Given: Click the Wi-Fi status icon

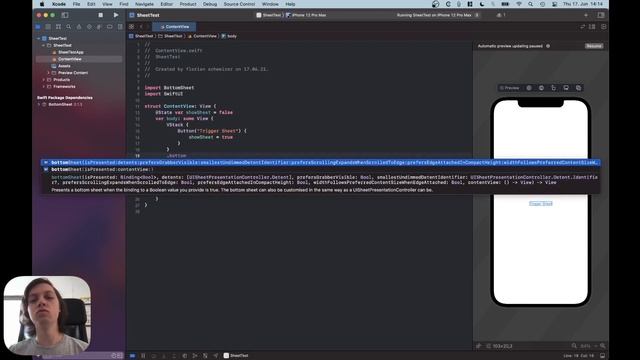Looking at the screenshot, I should click(519, 4).
